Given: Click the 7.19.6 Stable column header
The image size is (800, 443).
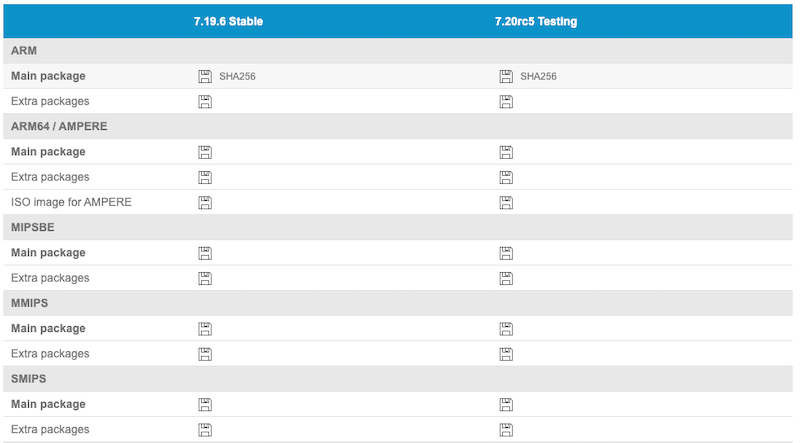Looking at the screenshot, I should (x=228, y=21).
